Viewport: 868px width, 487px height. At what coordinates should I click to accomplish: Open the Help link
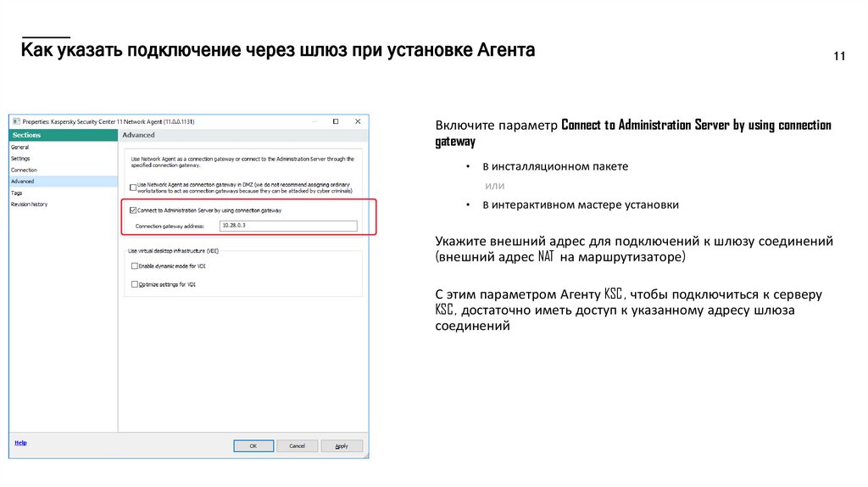coord(20,443)
